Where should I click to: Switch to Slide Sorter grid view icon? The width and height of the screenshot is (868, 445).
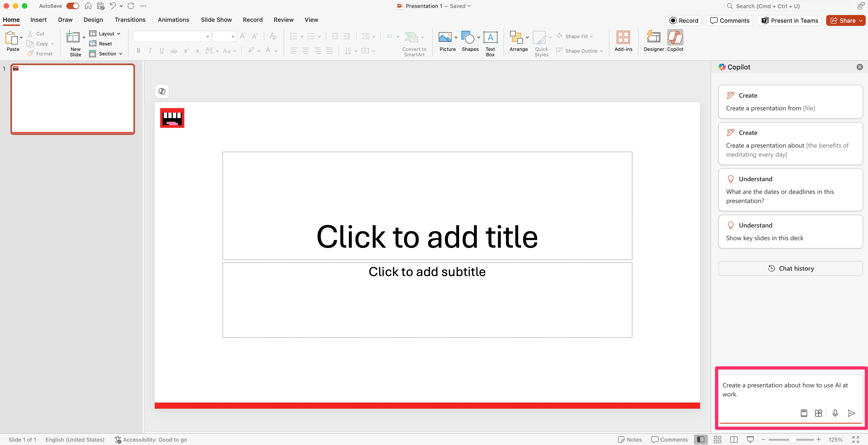coord(717,439)
